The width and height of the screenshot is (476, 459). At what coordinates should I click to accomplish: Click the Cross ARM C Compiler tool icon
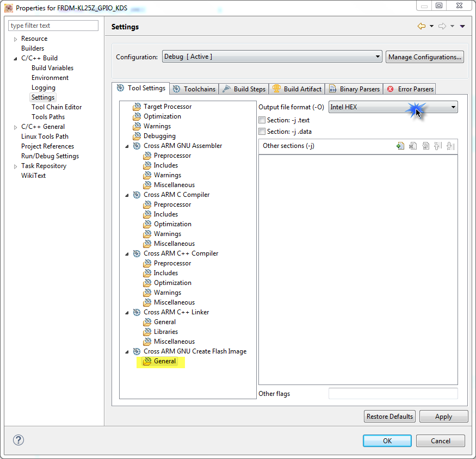[137, 195]
